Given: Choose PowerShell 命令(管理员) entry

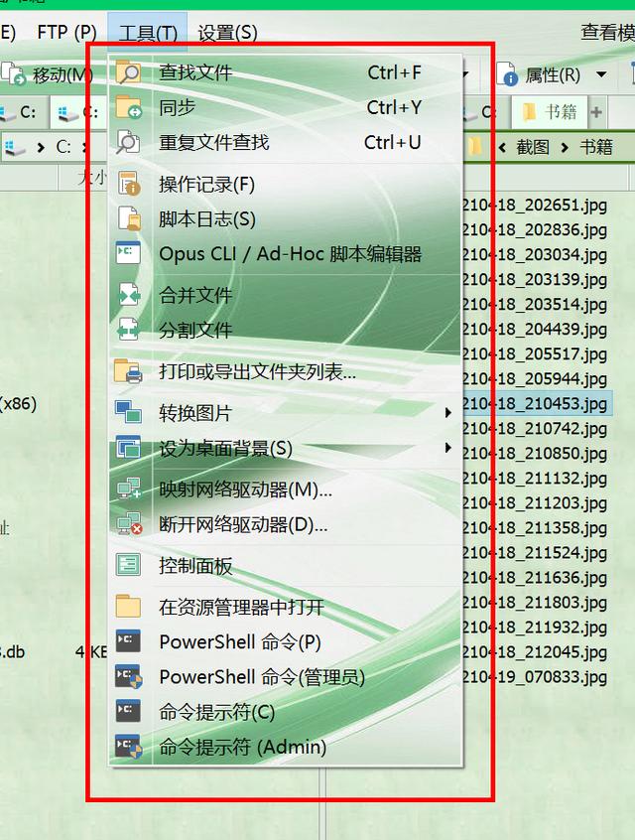Looking at the screenshot, I should pos(262,677).
